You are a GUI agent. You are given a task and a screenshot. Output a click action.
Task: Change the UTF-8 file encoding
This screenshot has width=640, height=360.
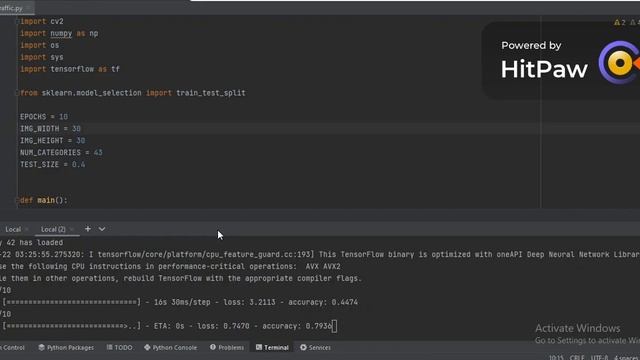(x=599, y=358)
